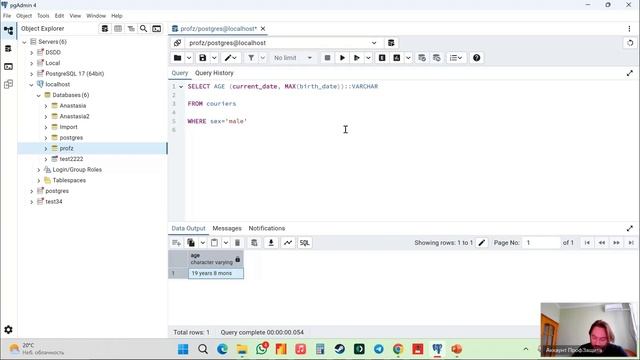Open the Object menu

[24, 16]
